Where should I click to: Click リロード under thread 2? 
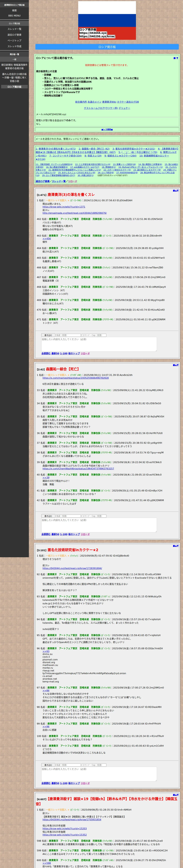pyautogui.click(x=85, y=534)
